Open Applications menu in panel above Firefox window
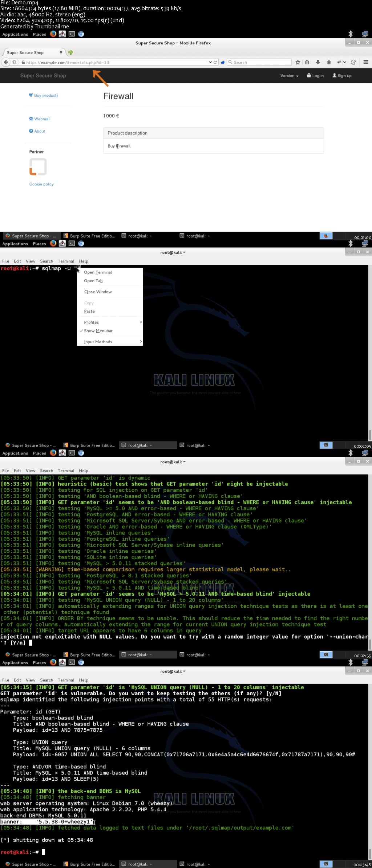The height and width of the screenshot is (868, 372). 15,34
